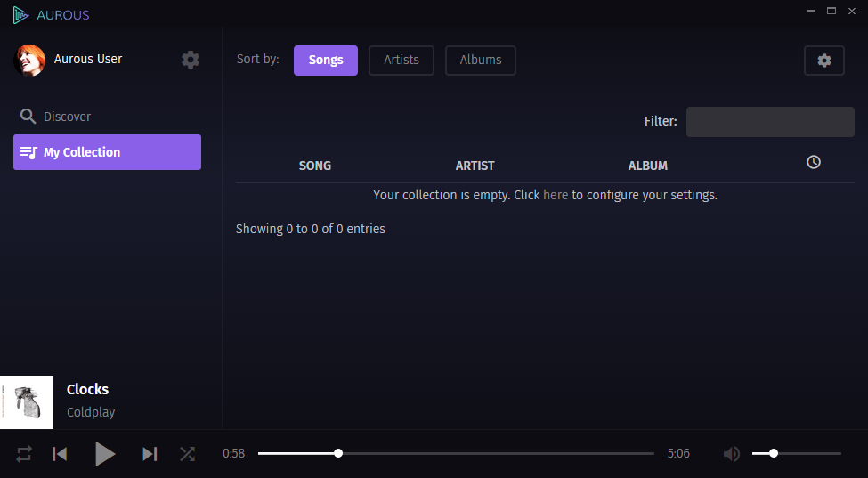The image size is (868, 478).
Task: Sort table by SONG column header
Action: (x=315, y=166)
